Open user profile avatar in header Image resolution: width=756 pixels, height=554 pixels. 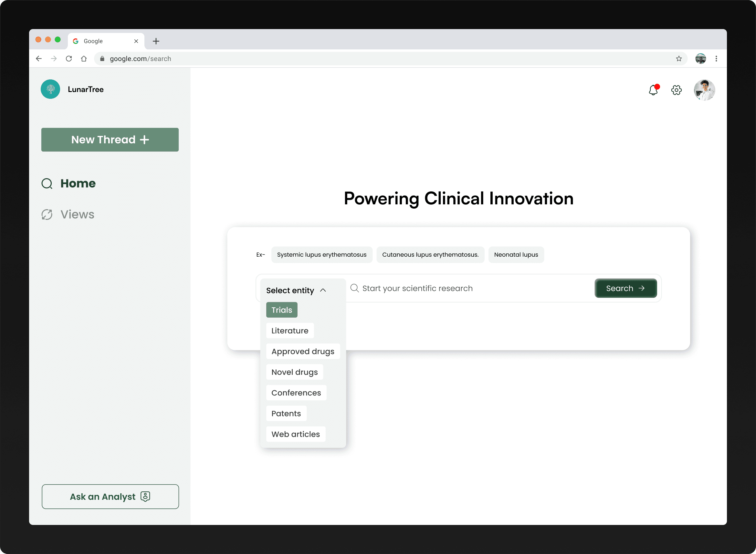pos(704,90)
